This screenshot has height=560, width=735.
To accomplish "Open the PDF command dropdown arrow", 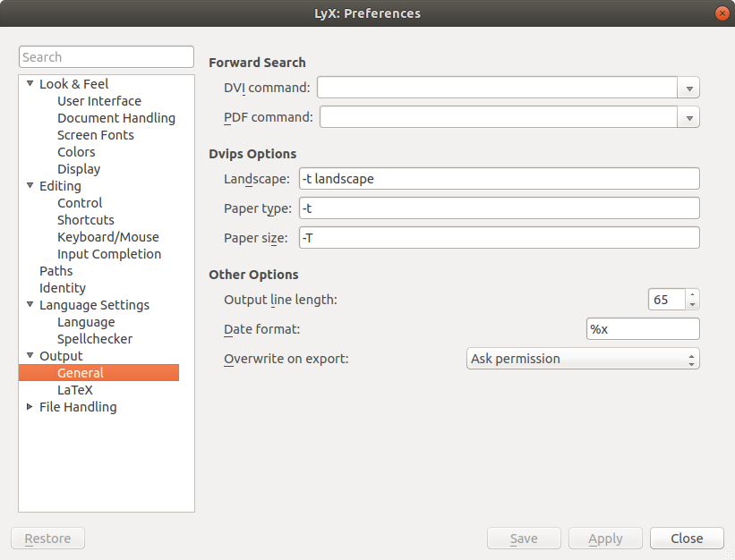I will [689, 117].
